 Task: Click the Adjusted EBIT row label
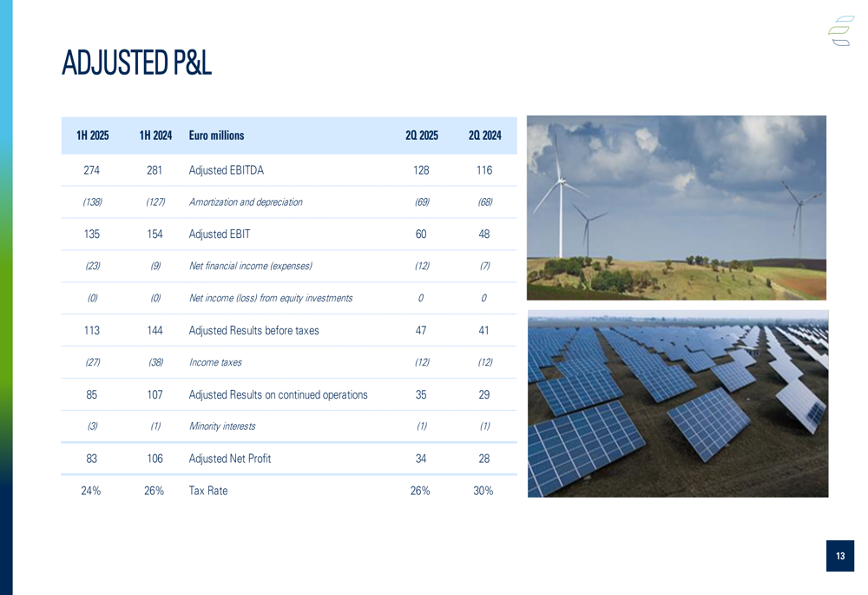(x=220, y=235)
